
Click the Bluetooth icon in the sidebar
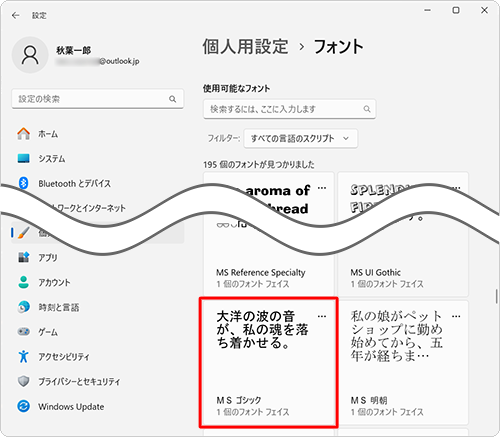point(23,183)
